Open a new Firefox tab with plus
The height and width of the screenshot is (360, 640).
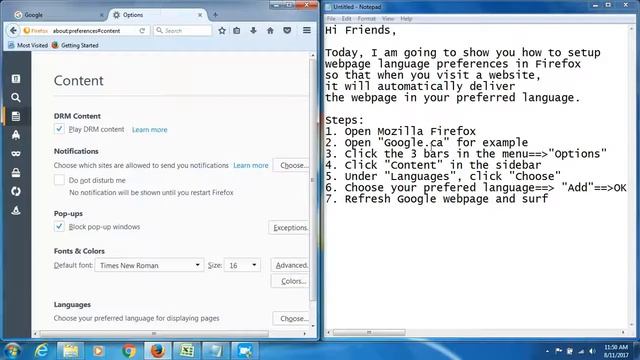[215, 15]
